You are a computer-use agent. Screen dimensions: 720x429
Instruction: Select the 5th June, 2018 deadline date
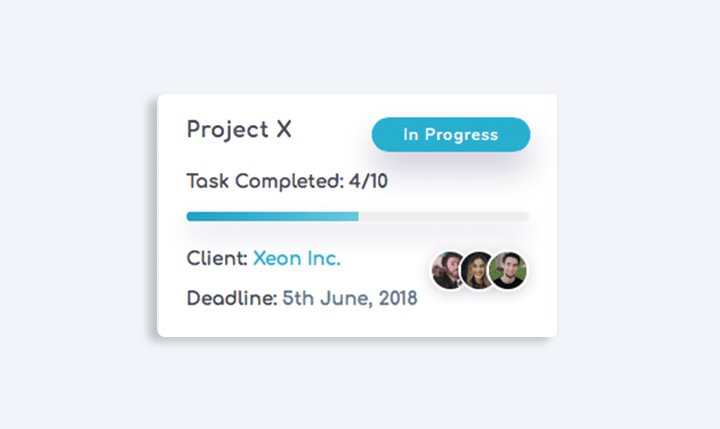[350, 298]
